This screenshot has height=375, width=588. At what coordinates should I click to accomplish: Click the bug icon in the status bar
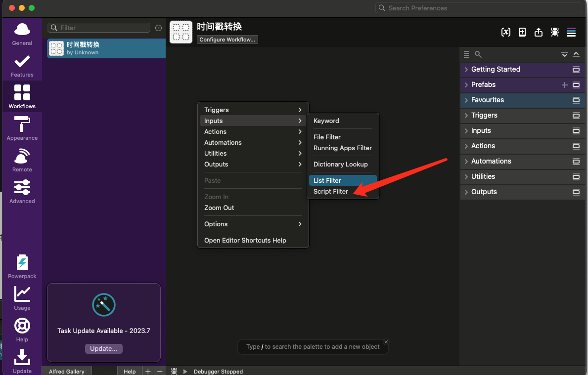click(x=174, y=371)
